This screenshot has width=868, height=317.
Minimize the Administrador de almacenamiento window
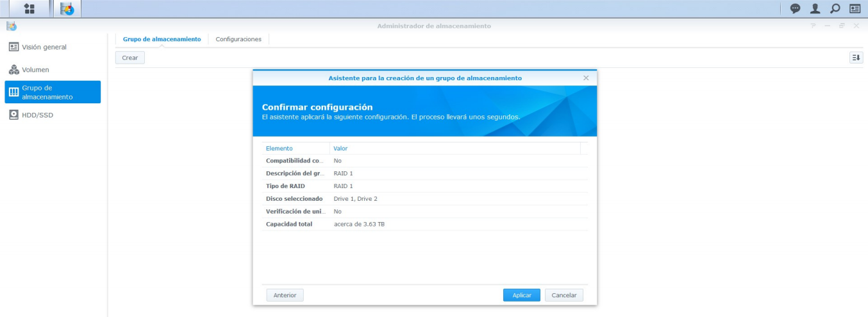[828, 26]
